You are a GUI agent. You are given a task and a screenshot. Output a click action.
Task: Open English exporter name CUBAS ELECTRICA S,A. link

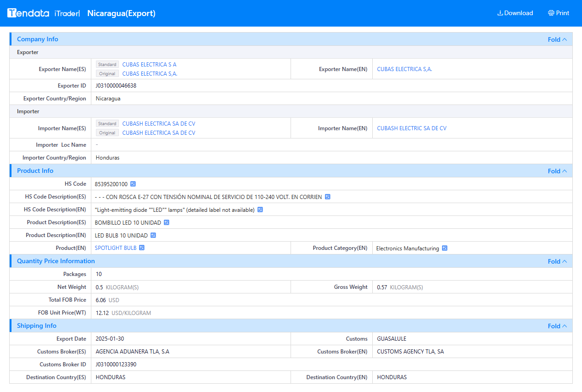pos(404,69)
